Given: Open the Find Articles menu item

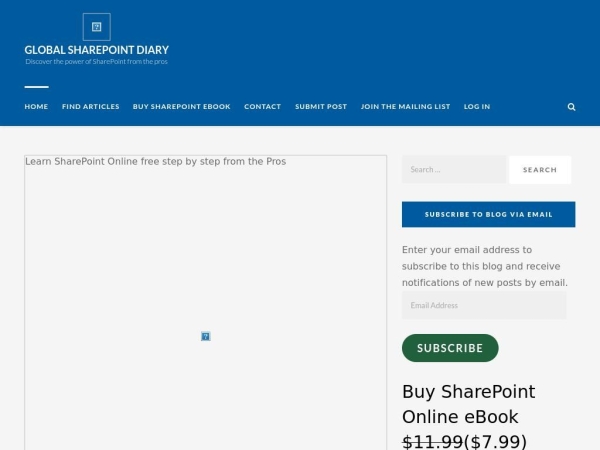Looking at the screenshot, I should tap(91, 107).
